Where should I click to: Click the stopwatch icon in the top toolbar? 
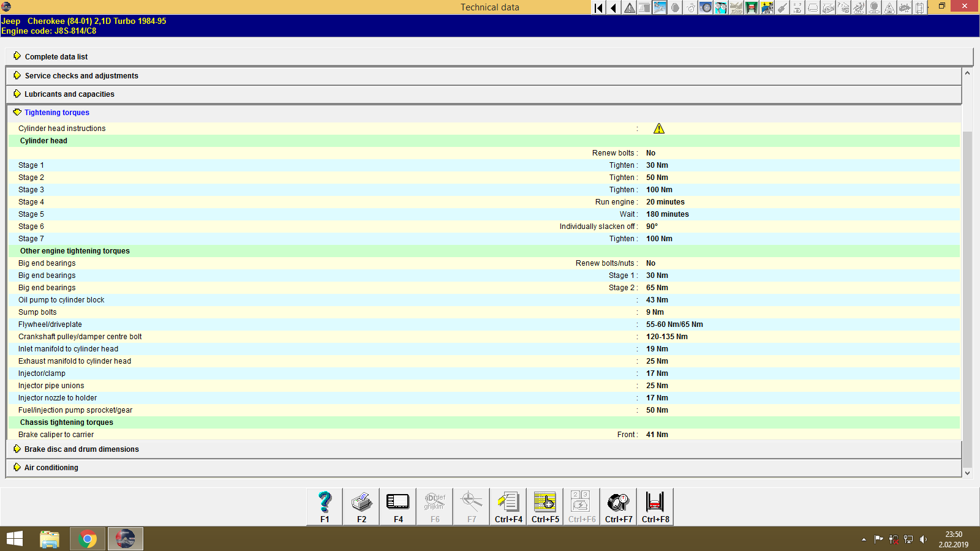tap(691, 8)
